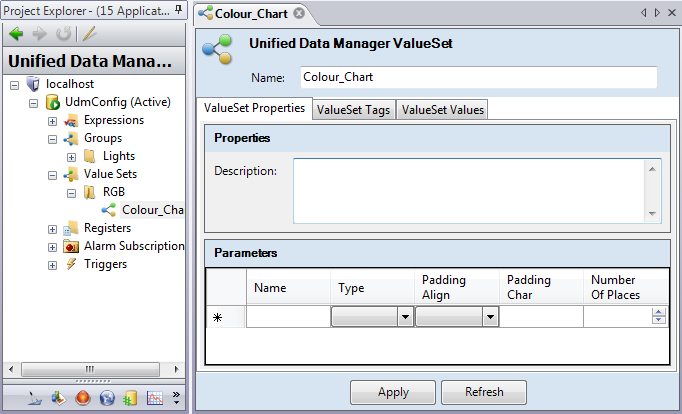Open the Padding Align dropdown

click(x=490, y=317)
